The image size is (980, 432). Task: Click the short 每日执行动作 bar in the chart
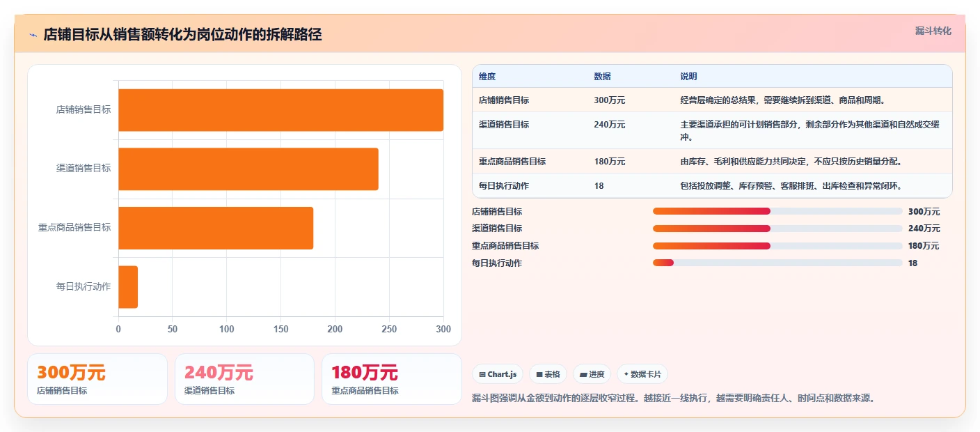coord(128,287)
